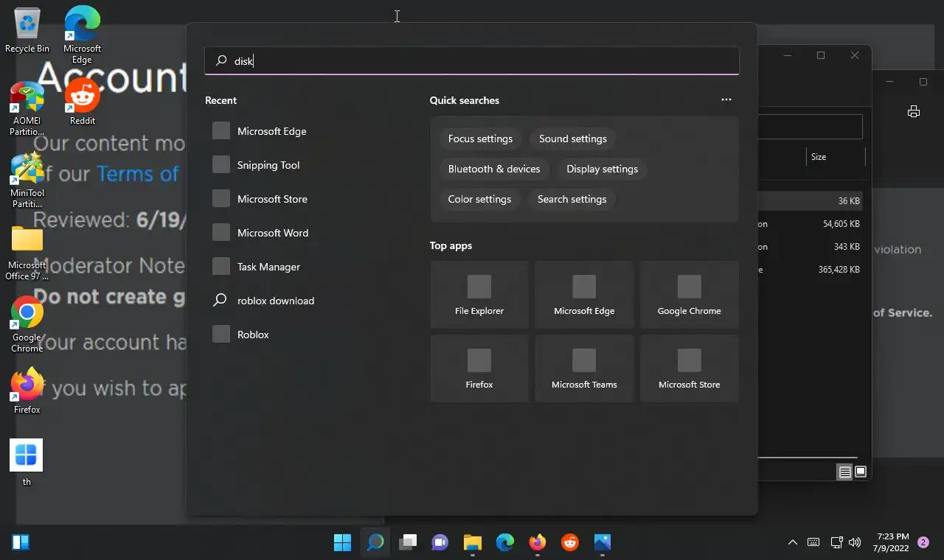The image size is (944, 560).
Task: Open File Explorer from taskbar
Action: (x=473, y=543)
